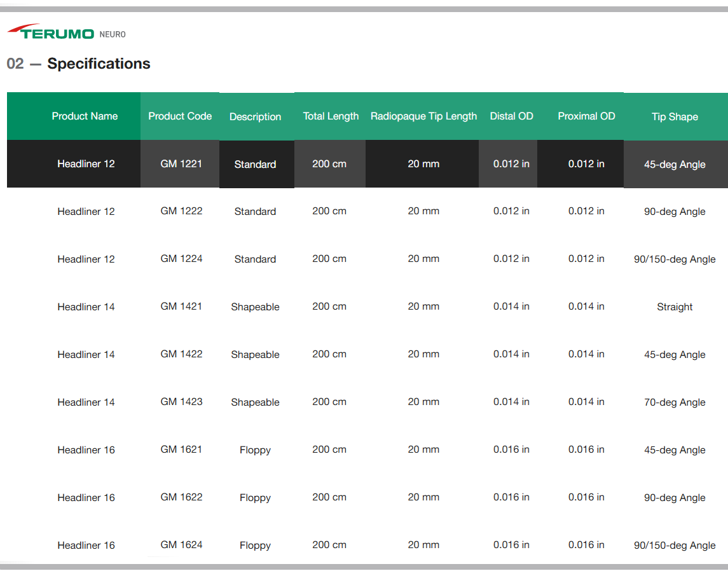This screenshot has width=728, height=578.
Task: Open the GM 1224 product code
Action: [181, 259]
